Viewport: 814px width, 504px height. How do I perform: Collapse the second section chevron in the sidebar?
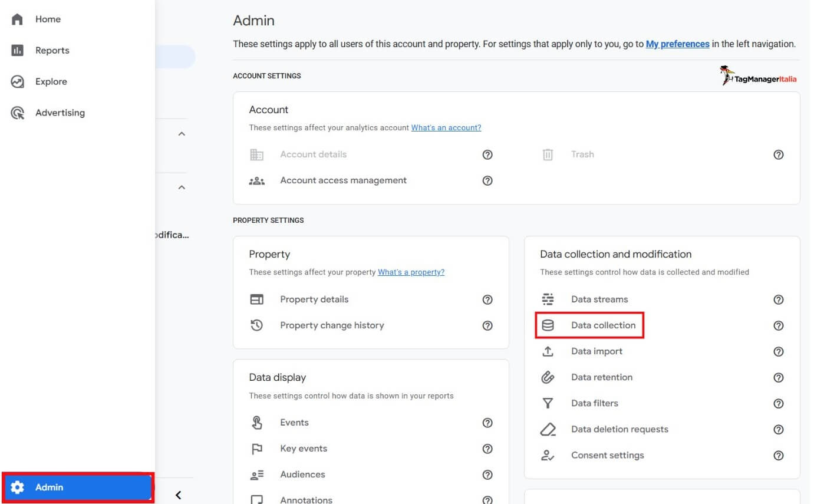click(x=182, y=187)
